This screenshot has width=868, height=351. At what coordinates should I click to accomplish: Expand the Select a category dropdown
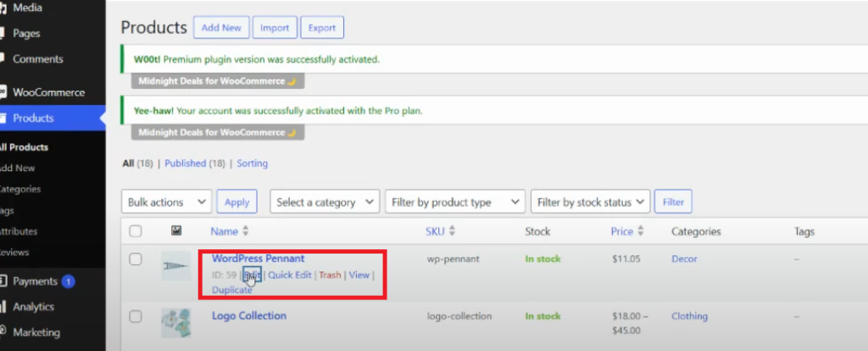[x=325, y=202]
